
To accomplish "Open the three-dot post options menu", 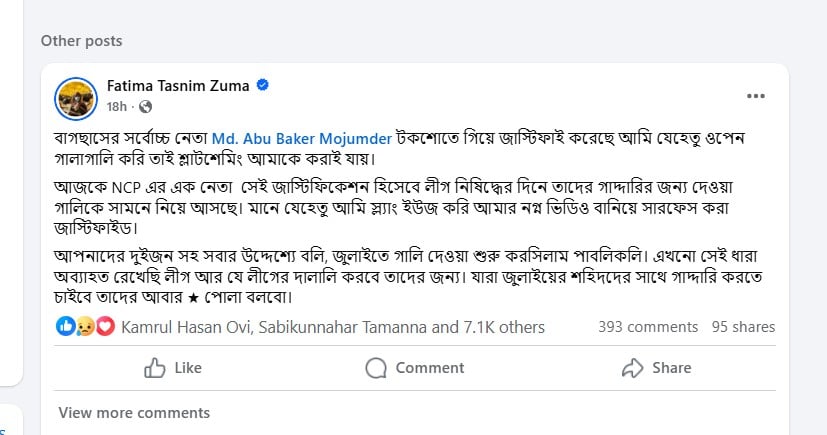I will pyautogui.click(x=755, y=96).
